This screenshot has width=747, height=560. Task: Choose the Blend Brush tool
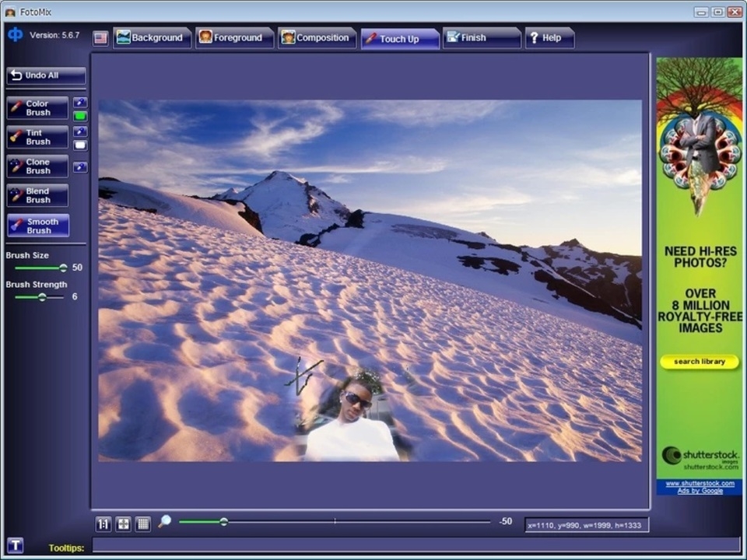coord(37,196)
